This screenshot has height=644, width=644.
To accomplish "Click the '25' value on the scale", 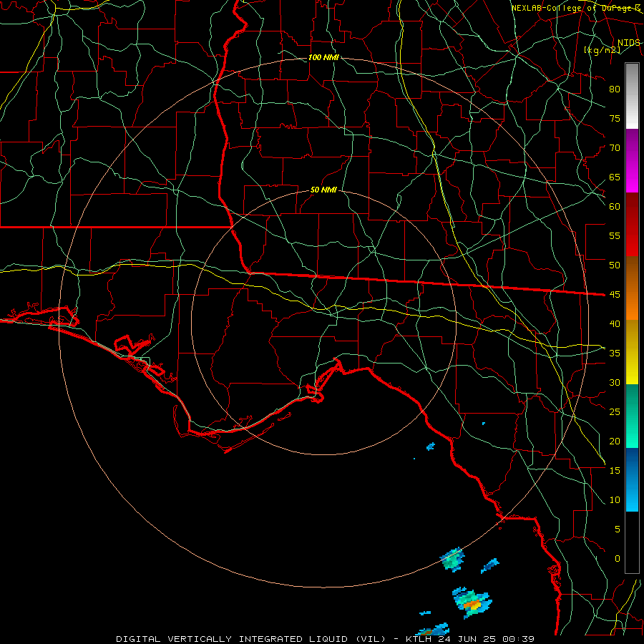I will [615, 412].
